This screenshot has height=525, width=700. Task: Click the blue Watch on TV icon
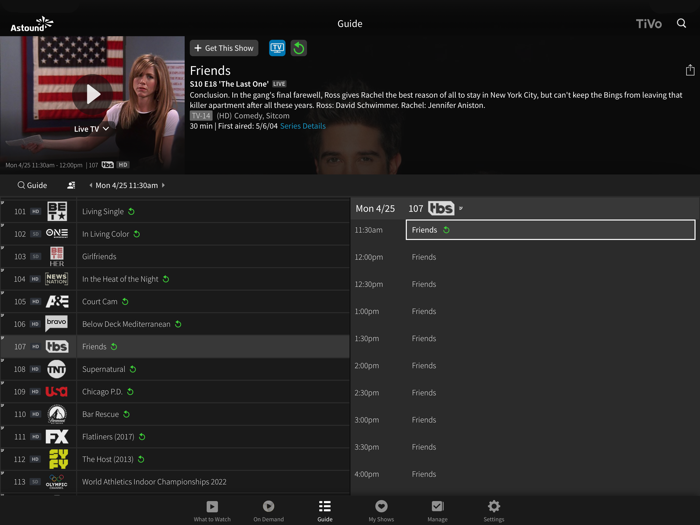[277, 48]
